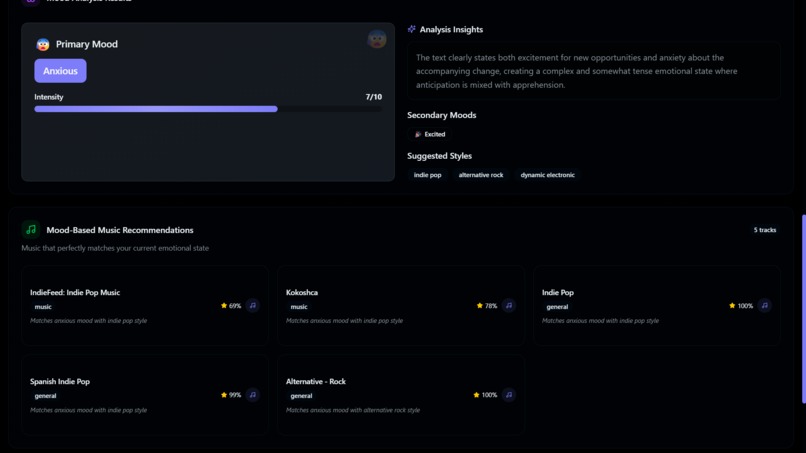Click the anxious face emoji next to Primary Mood
The image size is (806, 453).
pyautogui.click(x=43, y=44)
